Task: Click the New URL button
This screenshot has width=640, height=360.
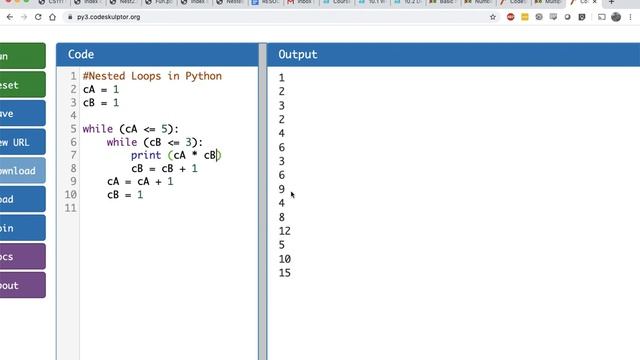Action: [x=22, y=142]
